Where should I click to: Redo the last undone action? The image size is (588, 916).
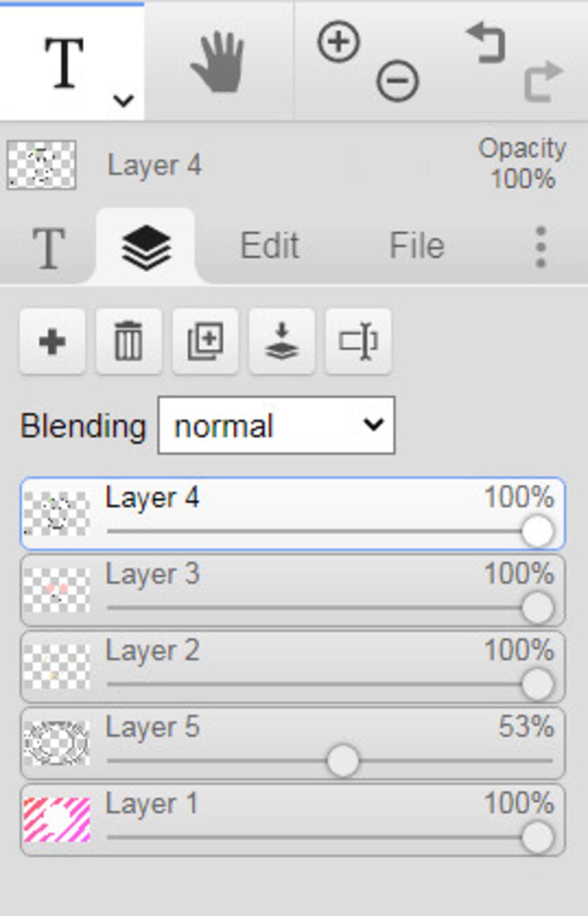point(543,81)
